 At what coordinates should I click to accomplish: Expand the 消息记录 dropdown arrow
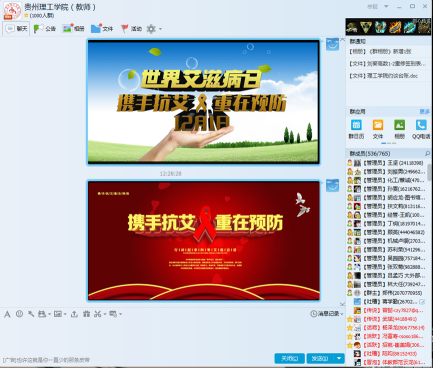coord(342,314)
